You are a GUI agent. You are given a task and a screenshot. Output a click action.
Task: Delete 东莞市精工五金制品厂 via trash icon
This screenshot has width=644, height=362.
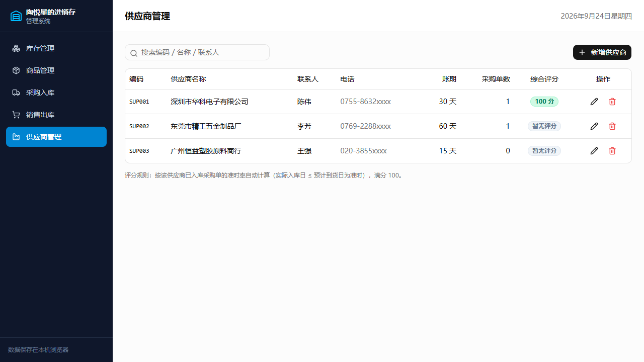(x=612, y=126)
